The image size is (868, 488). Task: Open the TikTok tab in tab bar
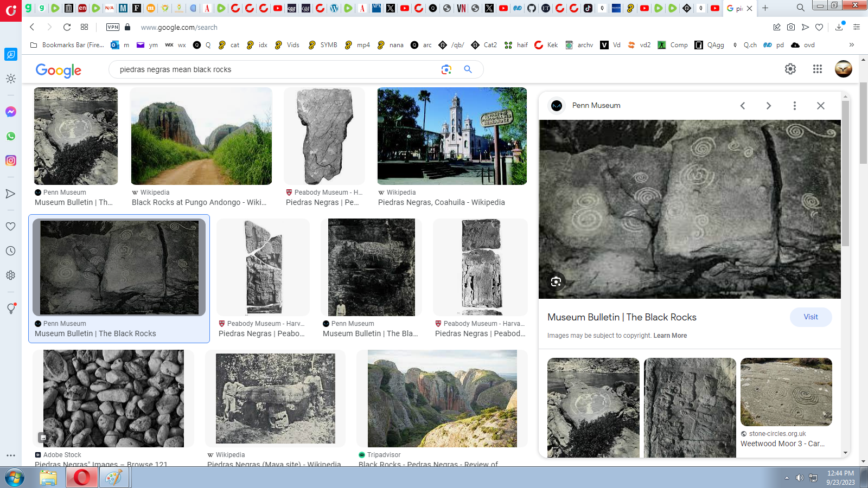tap(588, 8)
